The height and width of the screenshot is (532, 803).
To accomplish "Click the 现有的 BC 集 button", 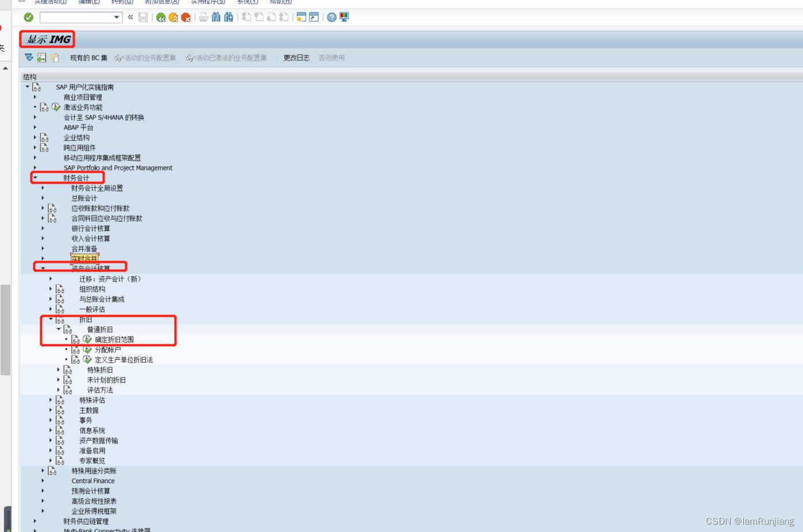I will click(88, 58).
